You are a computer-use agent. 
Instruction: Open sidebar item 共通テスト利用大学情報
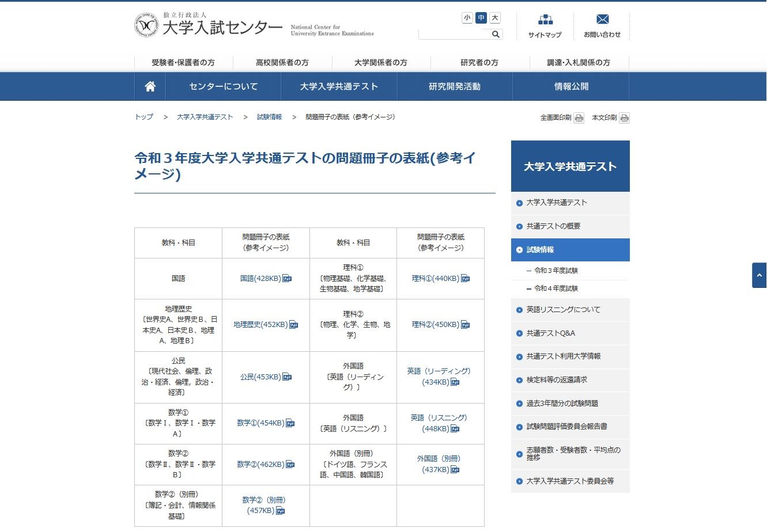[x=570, y=356]
